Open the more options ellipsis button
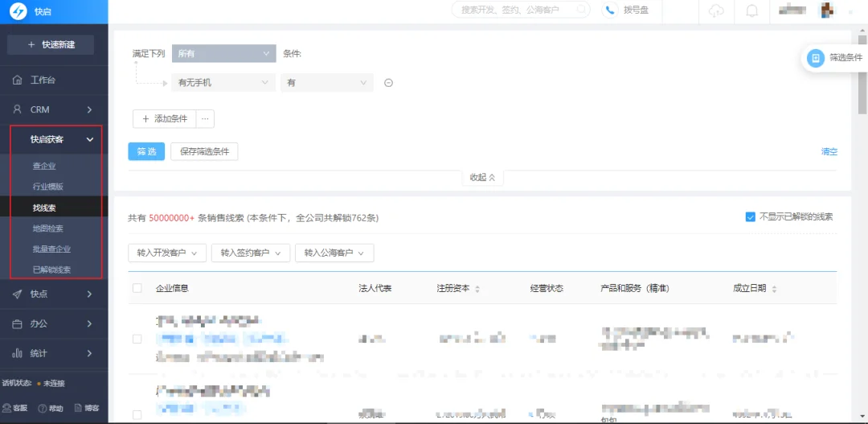868x424 pixels. pos(205,118)
